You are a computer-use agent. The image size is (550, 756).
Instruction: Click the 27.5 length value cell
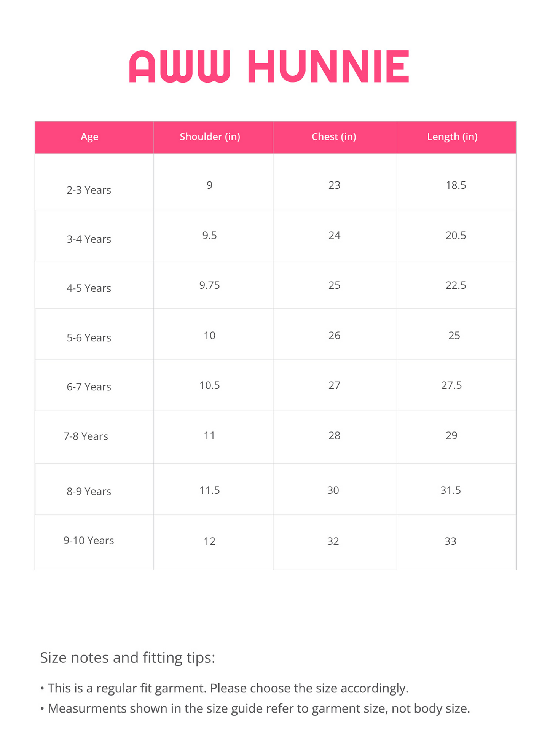(451, 385)
